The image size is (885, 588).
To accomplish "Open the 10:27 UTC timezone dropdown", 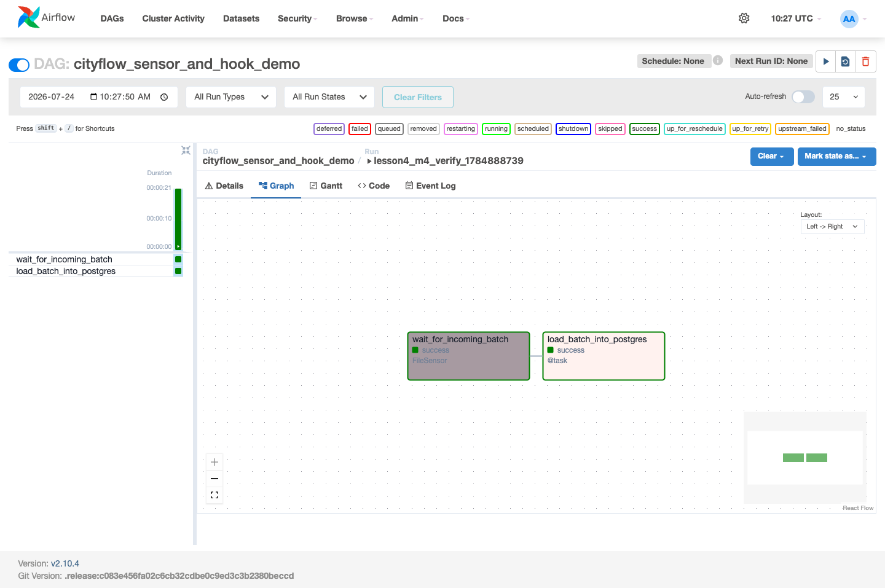I will pyautogui.click(x=796, y=18).
